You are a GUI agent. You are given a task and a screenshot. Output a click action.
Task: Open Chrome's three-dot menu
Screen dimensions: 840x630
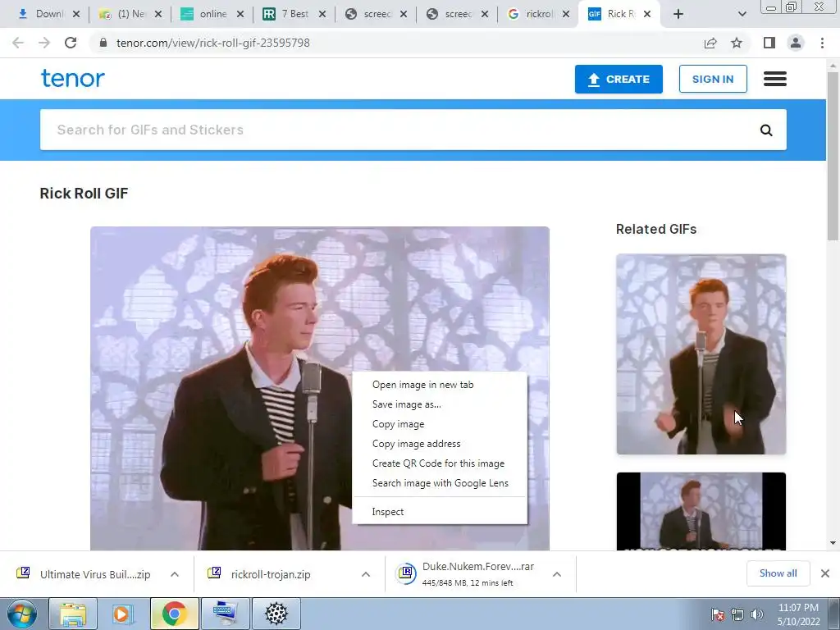822,43
